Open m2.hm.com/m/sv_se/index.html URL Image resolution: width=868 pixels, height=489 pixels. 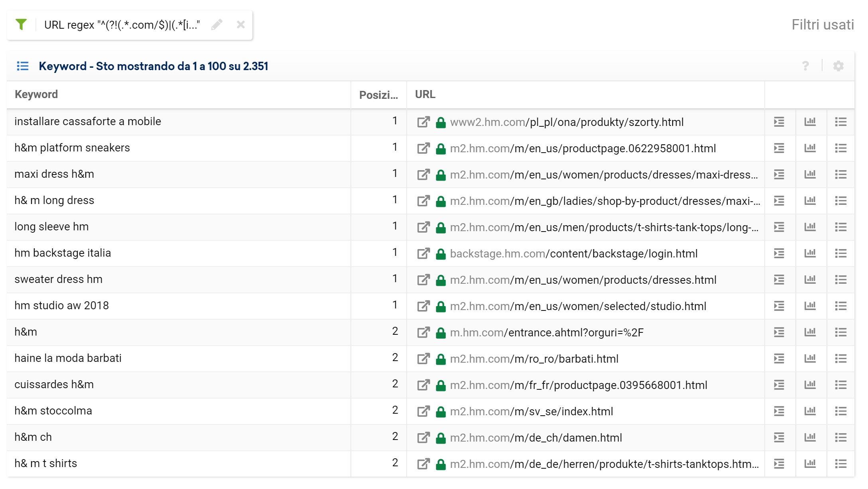(x=531, y=411)
